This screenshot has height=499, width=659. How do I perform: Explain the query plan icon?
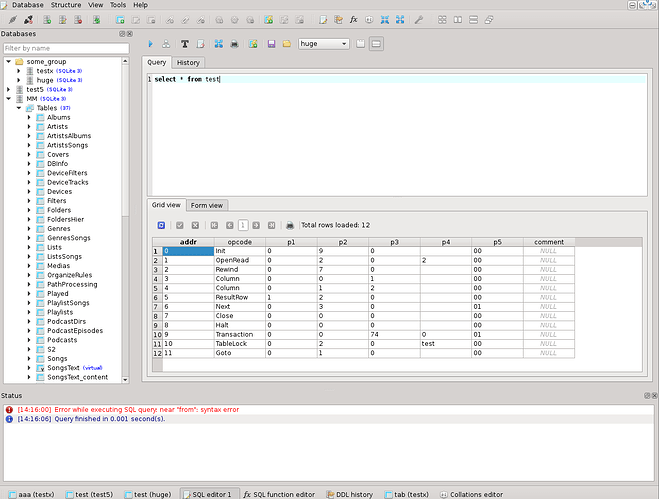pyautogui.click(x=166, y=44)
